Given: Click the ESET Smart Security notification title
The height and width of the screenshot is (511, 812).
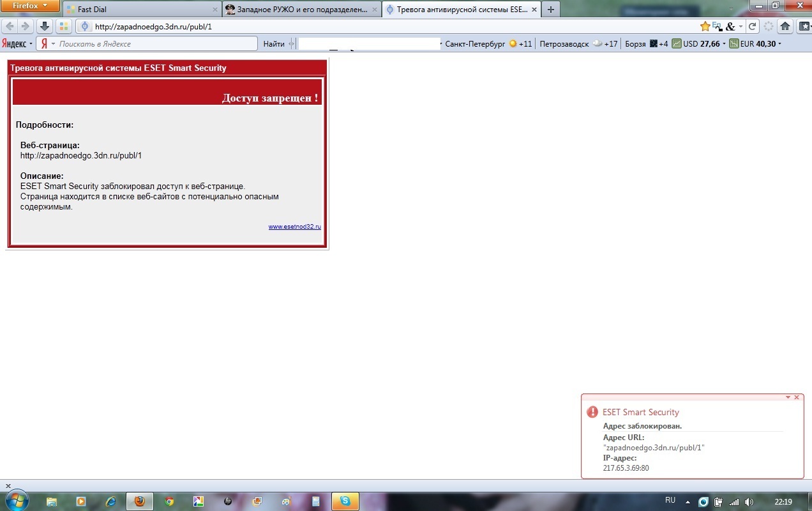Looking at the screenshot, I should (x=641, y=412).
